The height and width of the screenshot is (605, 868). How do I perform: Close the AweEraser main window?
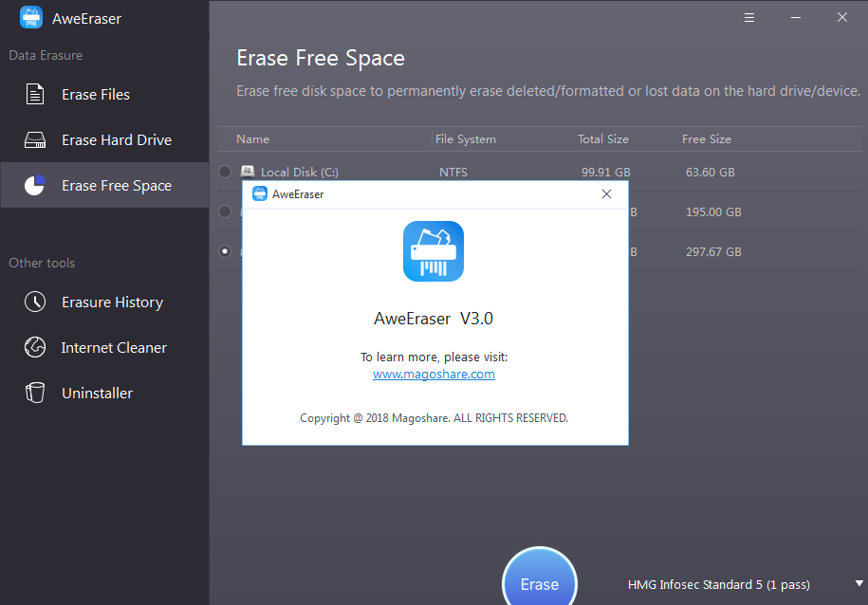842,18
